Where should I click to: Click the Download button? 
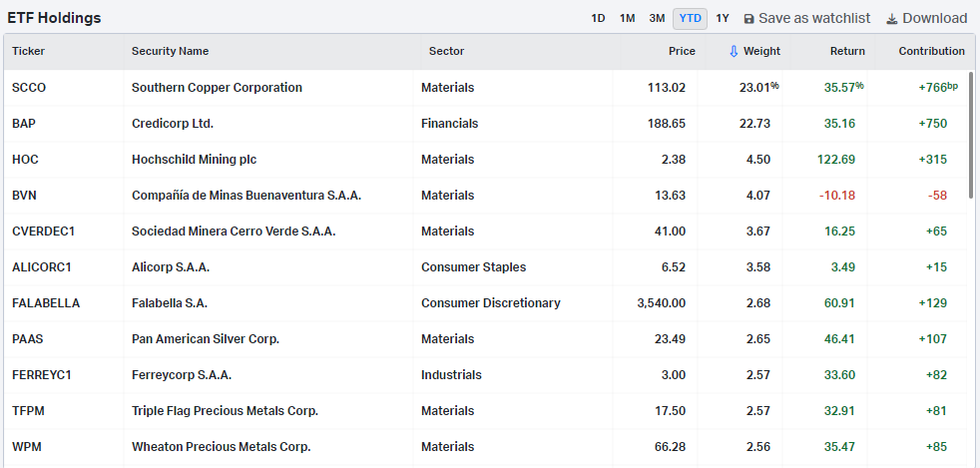tap(927, 19)
